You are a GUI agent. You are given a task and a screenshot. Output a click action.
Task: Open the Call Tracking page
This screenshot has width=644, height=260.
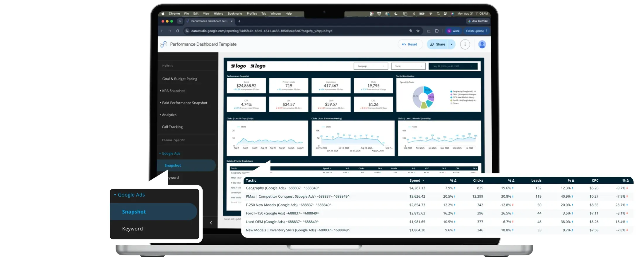pos(172,127)
